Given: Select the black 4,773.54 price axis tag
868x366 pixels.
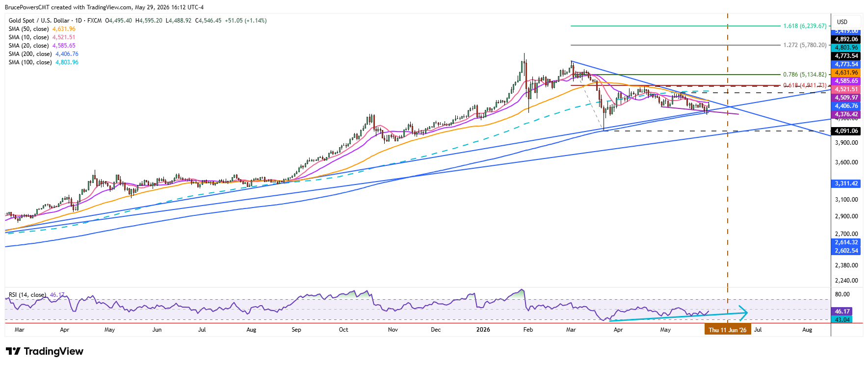Looking at the screenshot, I should 846,56.
